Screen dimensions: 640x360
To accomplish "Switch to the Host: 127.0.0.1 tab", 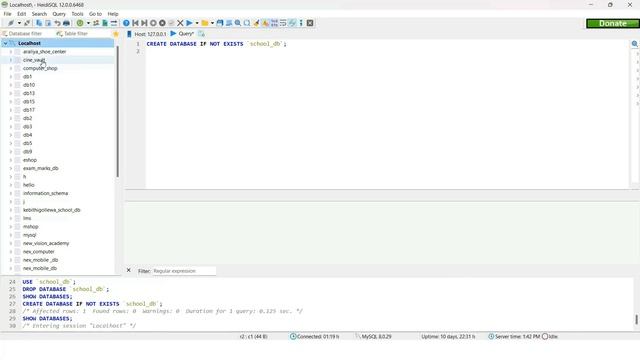I will 147,34.
